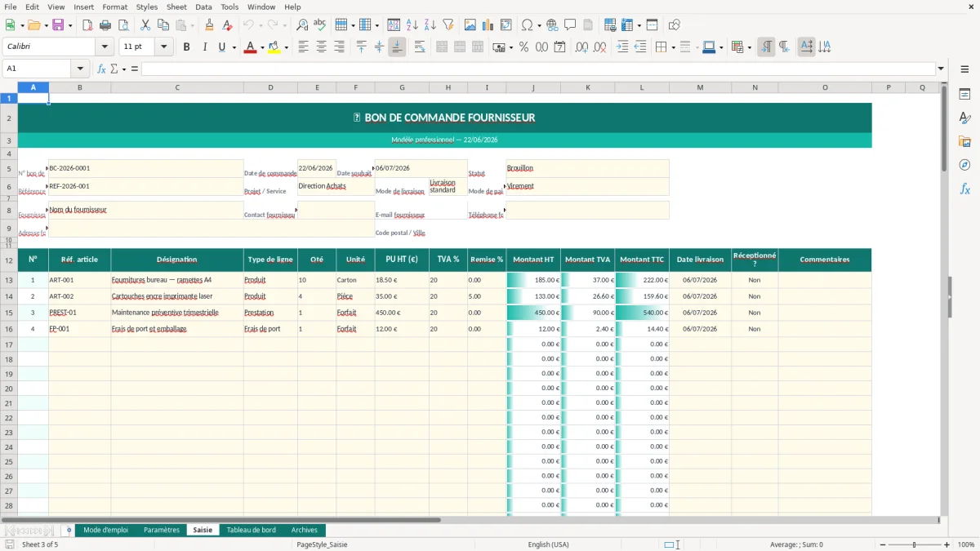The width and height of the screenshot is (980, 551).
Task: Cut selection with the scissors icon
Action: pos(145,25)
